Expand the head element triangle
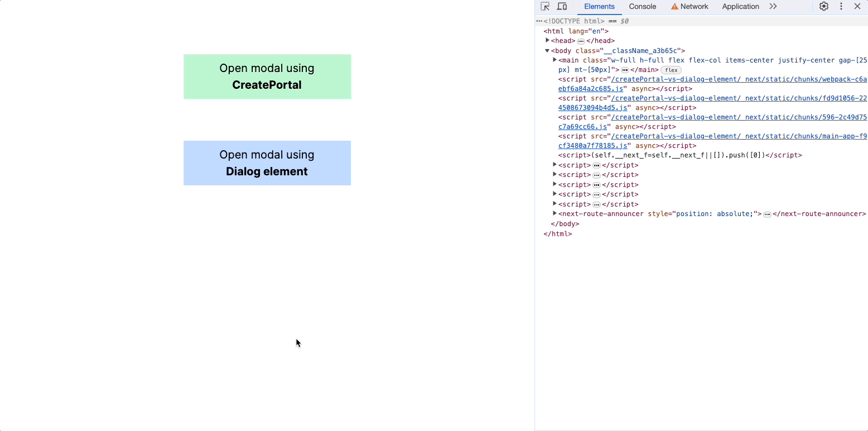Screen dimensions: 868x431 tap(547, 40)
